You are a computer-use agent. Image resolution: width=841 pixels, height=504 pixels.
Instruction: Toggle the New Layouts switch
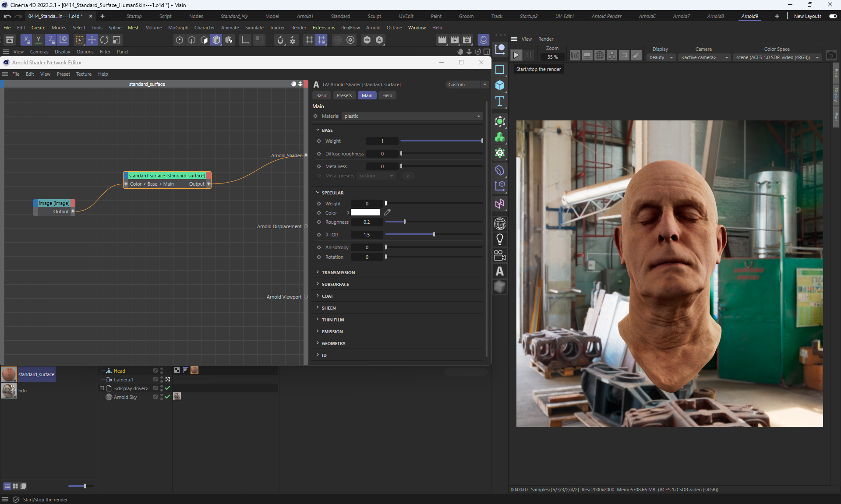833,16
